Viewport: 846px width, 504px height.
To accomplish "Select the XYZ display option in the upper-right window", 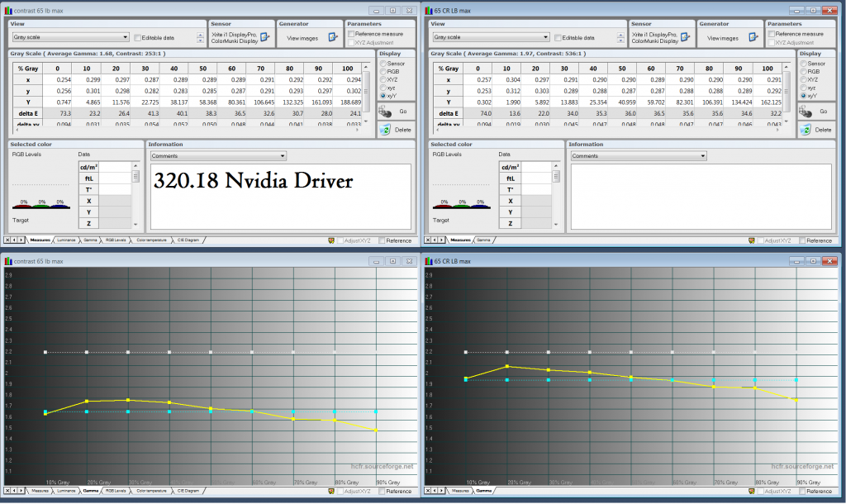I will pos(803,80).
